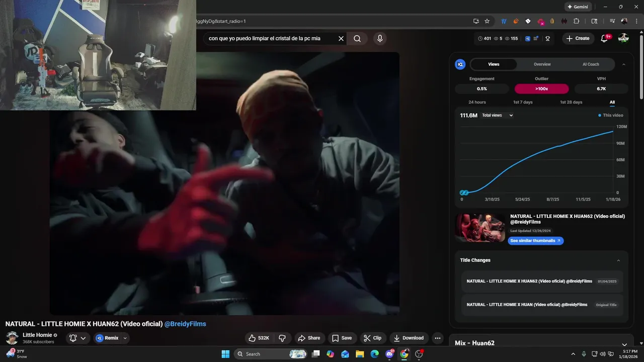
Task: Click the Share button
Action: click(309, 338)
